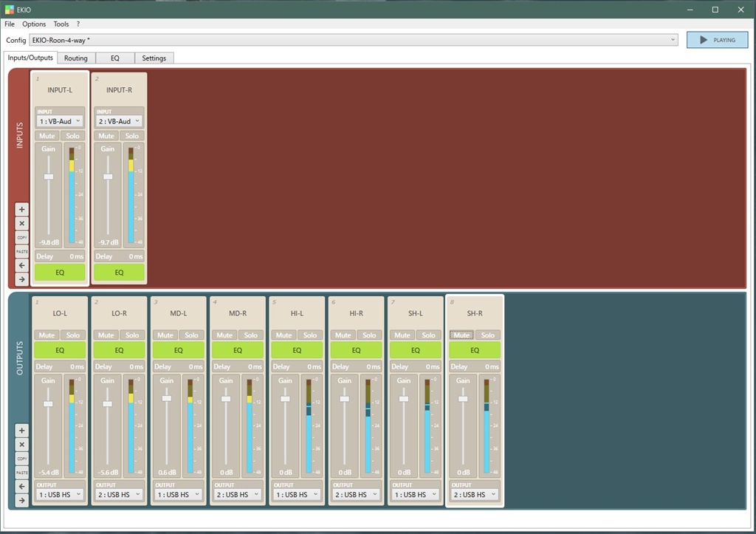
Task: Open the output device dropdown for MD-R
Action: click(238, 495)
